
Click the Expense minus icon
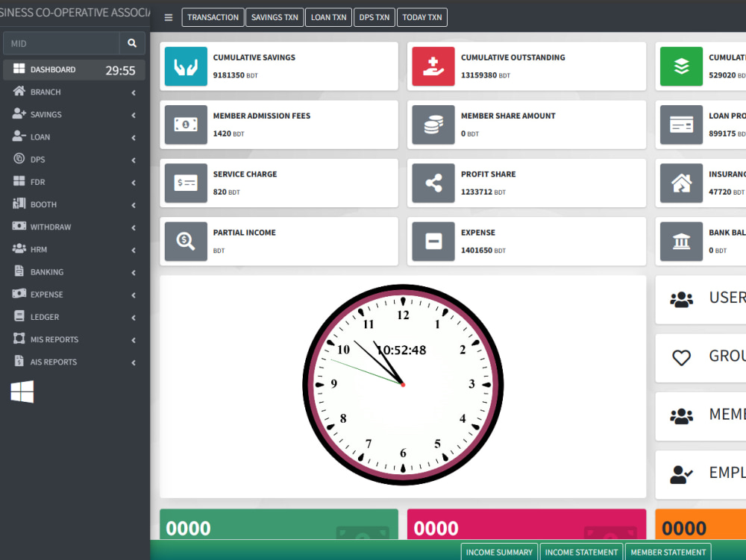[433, 242]
